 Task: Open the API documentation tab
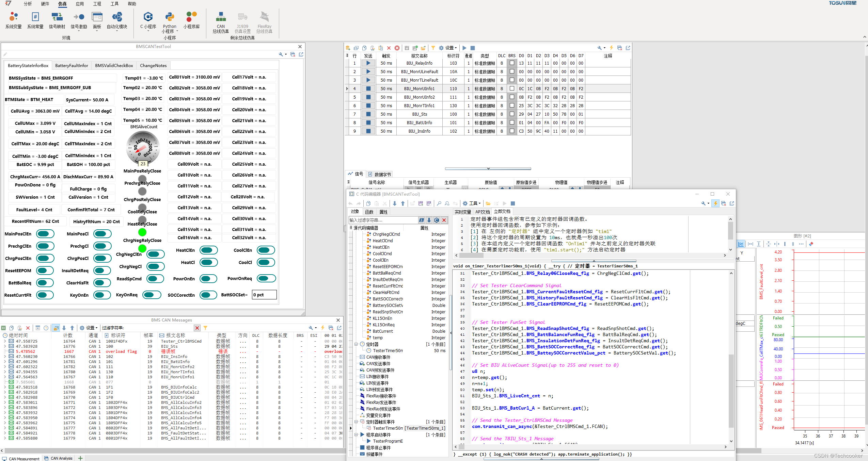pyautogui.click(x=482, y=212)
